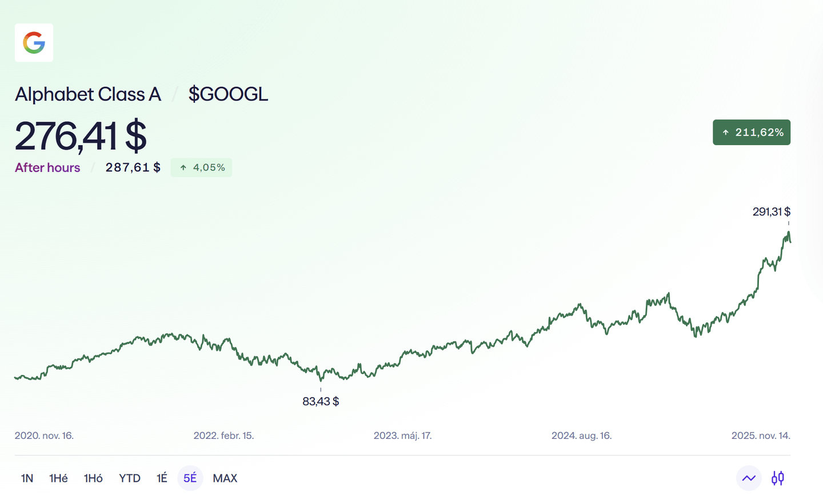Click the 2022. febr. 15. axis date
Viewport: 823px width, 504px height.
click(223, 435)
